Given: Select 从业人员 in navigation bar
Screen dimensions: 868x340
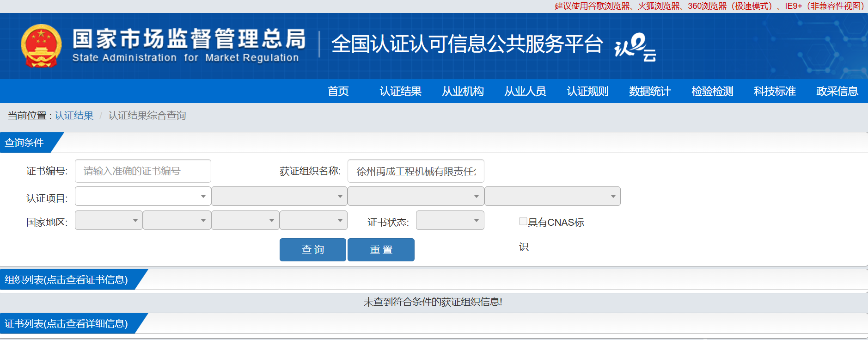Looking at the screenshot, I should (x=526, y=91).
